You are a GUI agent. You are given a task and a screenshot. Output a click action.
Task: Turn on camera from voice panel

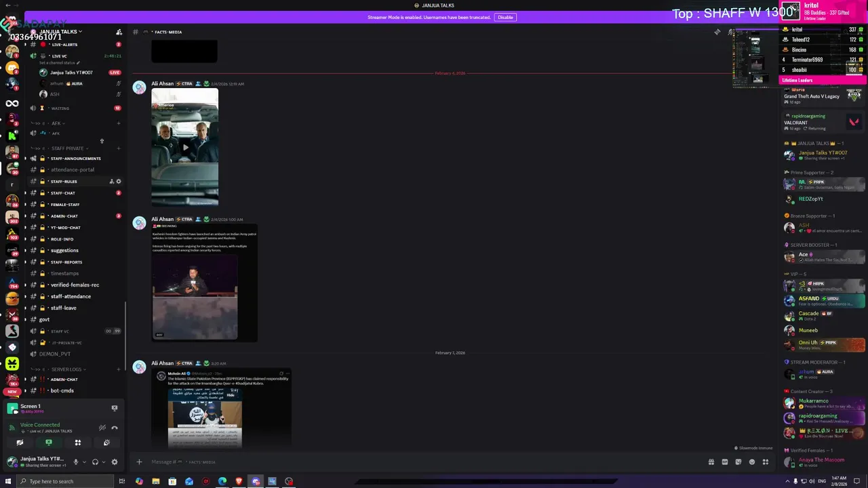pyautogui.click(x=20, y=443)
